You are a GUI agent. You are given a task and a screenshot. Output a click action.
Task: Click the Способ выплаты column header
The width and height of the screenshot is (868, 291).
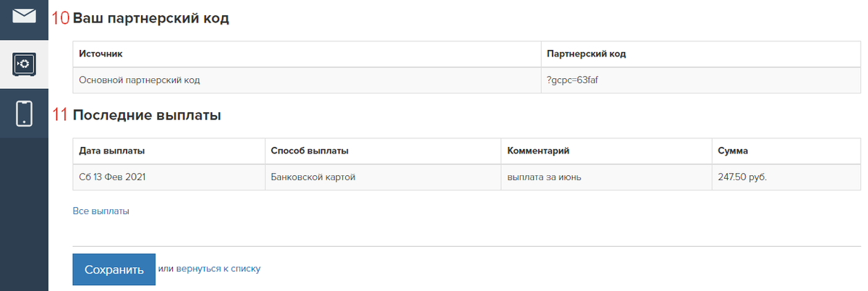tap(383, 151)
